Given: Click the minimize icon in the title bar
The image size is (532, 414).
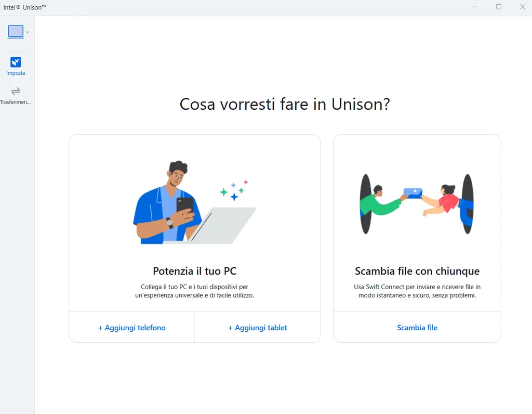Looking at the screenshot, I should pyautogui.click(x=474, y=7).
